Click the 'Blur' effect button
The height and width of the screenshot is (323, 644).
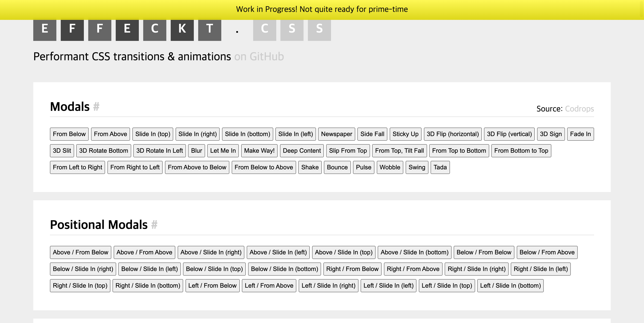[196, 151]
